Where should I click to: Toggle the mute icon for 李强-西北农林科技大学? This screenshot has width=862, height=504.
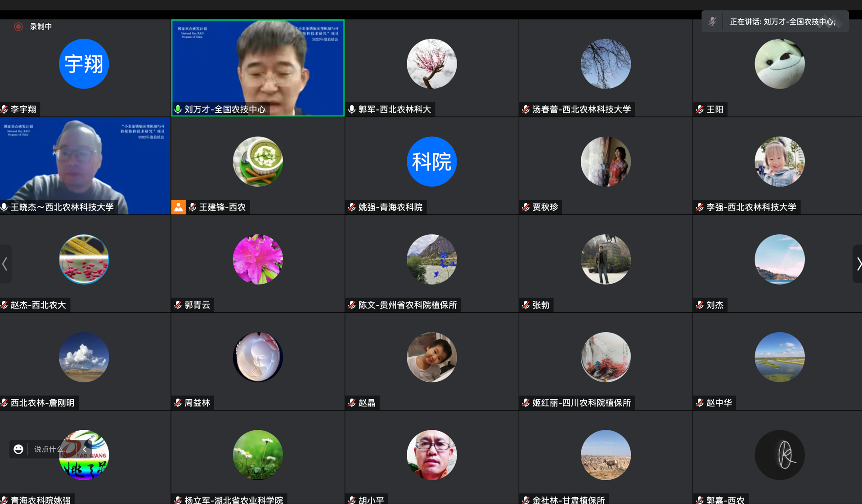(x=700, y=207)
